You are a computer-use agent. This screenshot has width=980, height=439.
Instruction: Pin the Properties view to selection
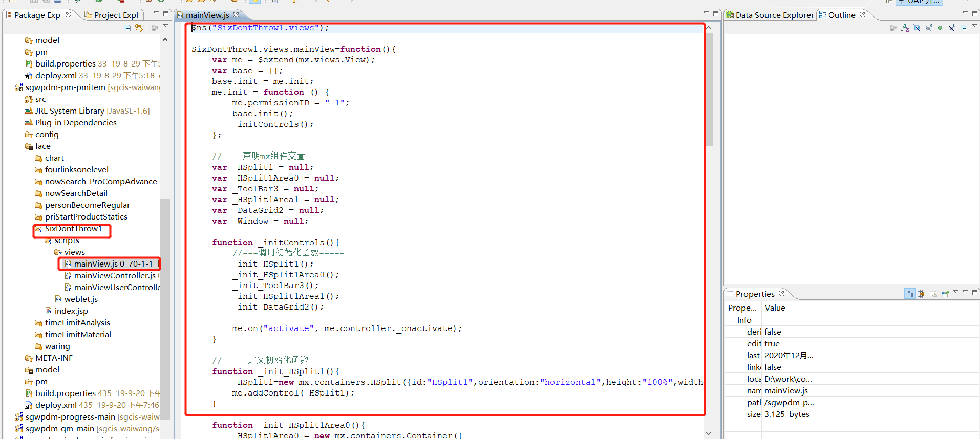[945, 294]
